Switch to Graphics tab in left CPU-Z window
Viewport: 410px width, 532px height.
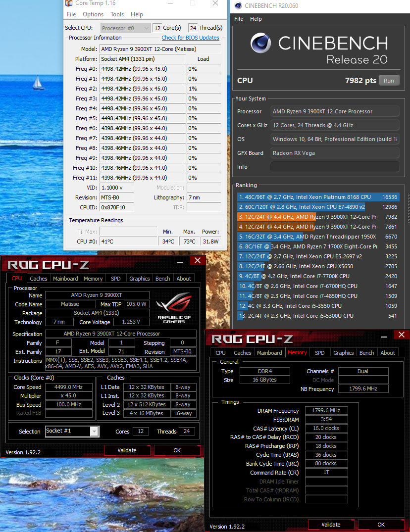[140, 279]
